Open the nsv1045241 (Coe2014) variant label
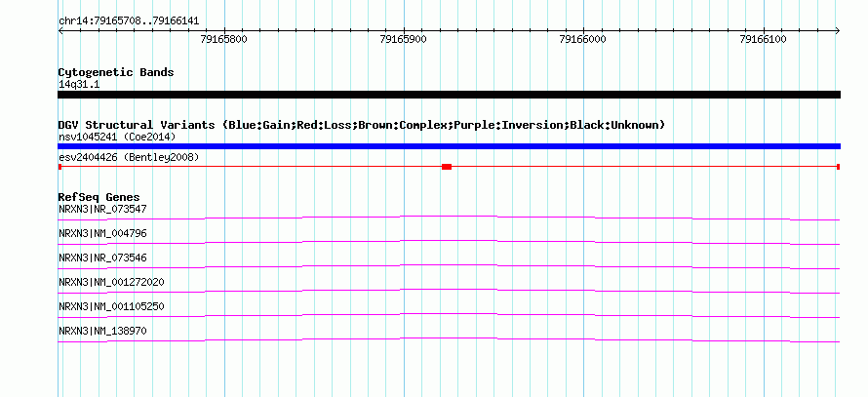 pos(117,137)
